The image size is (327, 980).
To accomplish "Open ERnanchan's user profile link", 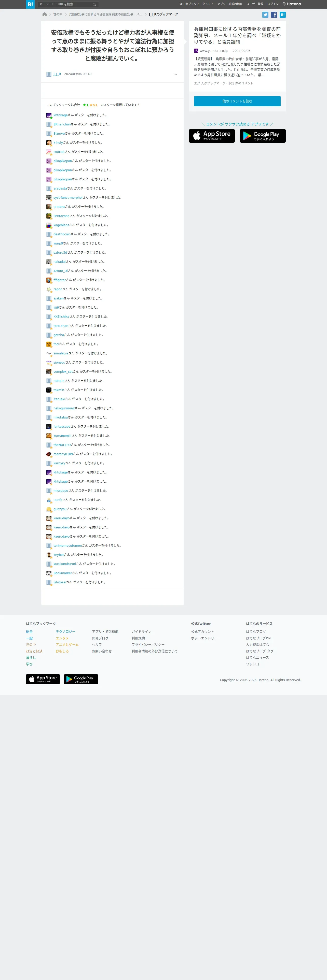I will click(62, 124).
